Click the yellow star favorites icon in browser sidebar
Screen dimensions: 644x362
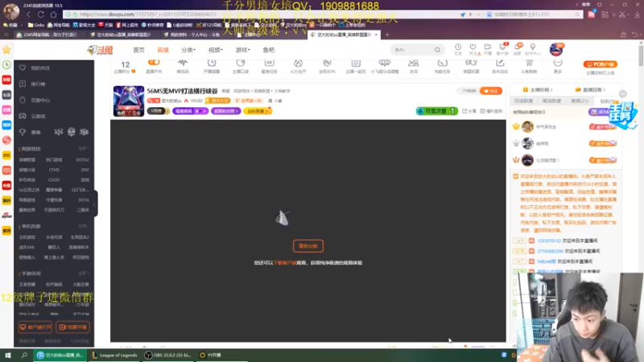(6, 50)
